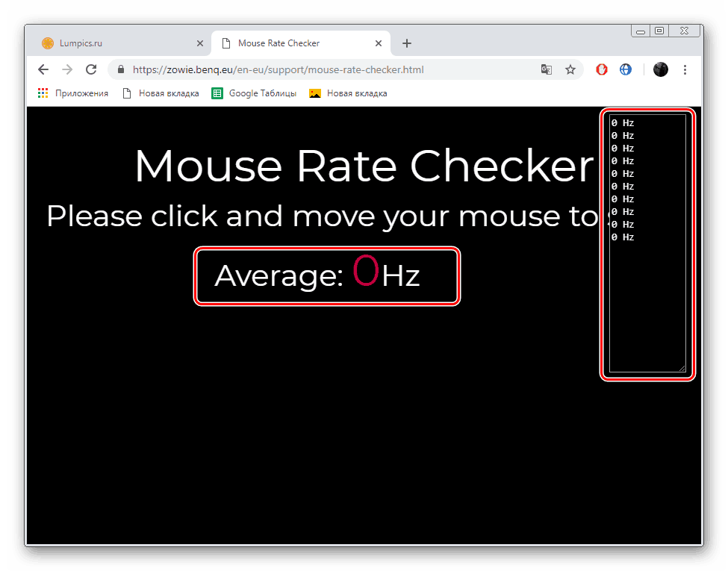The image size is (728, 571).
Task: Close the Mouse Rate Checker tab
Action: (x=379, y=43)
